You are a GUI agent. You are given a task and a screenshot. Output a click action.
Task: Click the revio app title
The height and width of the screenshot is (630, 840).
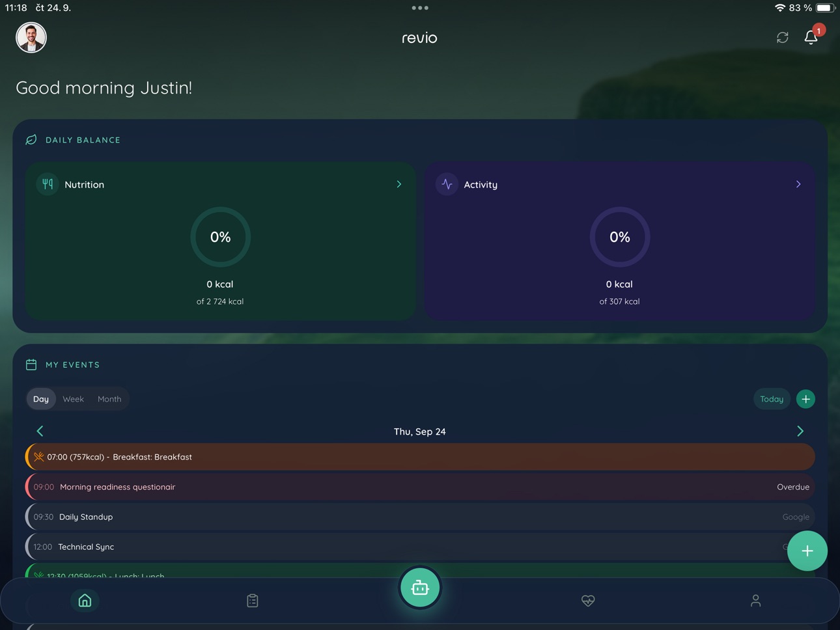pos(419,38)
